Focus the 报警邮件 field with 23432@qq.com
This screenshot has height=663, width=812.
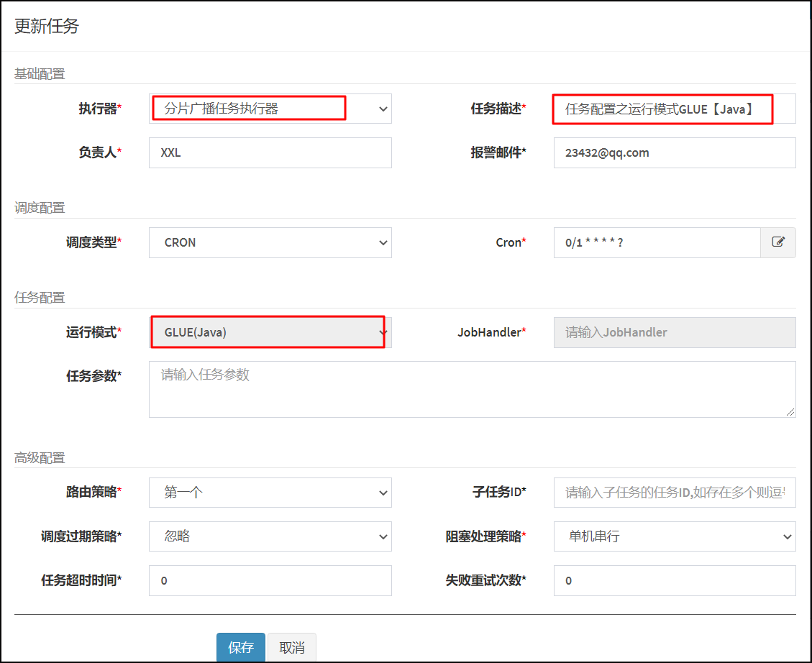click(675, 152)
